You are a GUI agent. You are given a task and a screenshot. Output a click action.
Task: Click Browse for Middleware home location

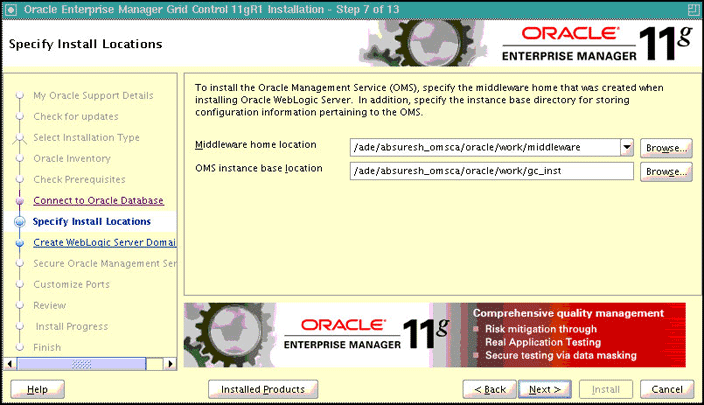coord(666,148)
